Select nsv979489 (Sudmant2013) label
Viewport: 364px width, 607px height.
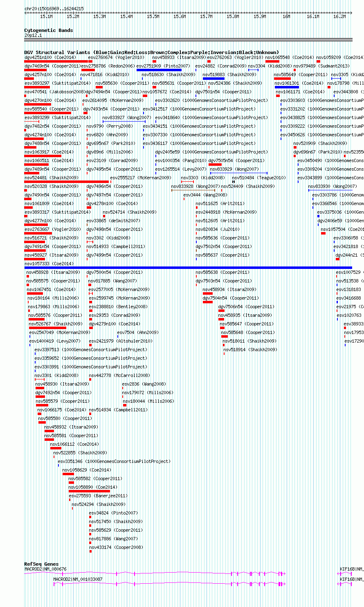click(x=322, y=66)
